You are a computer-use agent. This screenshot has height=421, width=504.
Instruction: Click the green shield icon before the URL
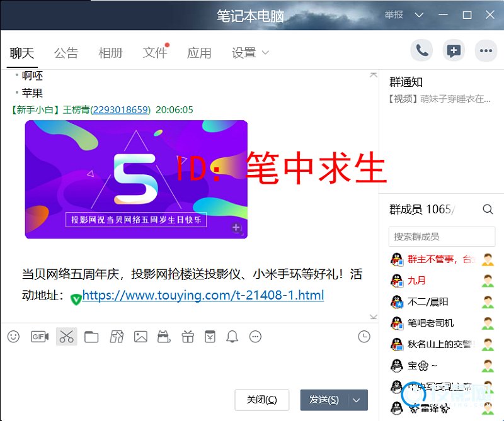(76, 300)
